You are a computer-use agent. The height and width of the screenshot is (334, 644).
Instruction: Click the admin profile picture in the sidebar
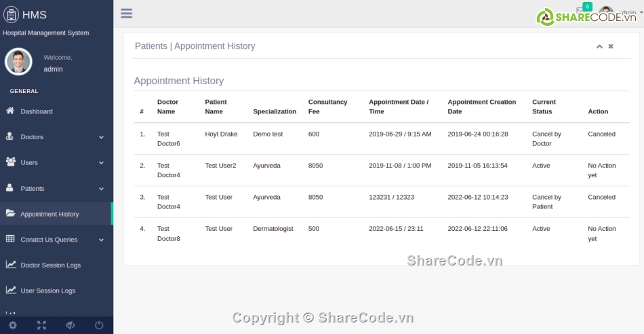tap(18, 62)
